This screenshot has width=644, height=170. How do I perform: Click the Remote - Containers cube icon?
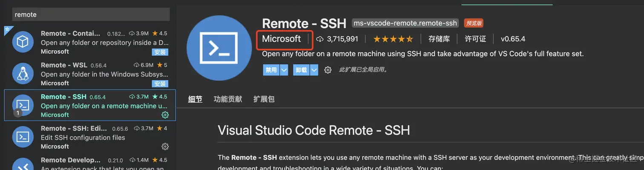click(x=23, y=42)
